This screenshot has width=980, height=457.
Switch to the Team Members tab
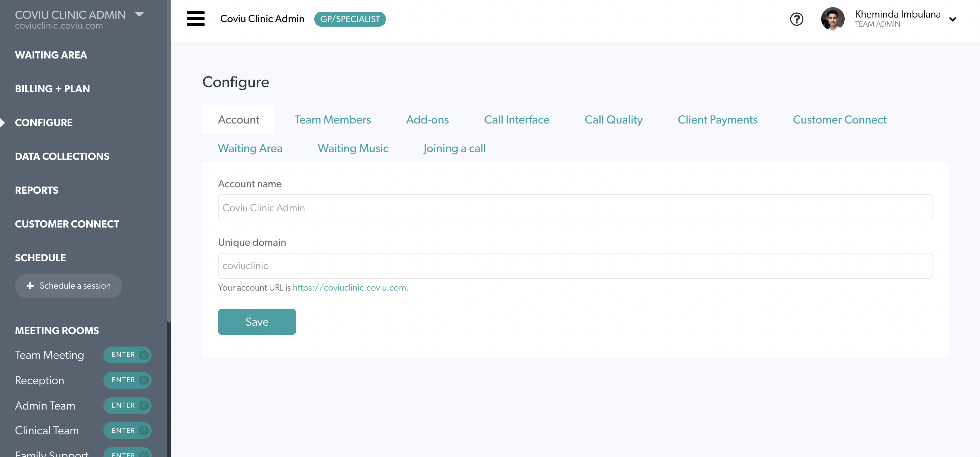click(333, 120)
